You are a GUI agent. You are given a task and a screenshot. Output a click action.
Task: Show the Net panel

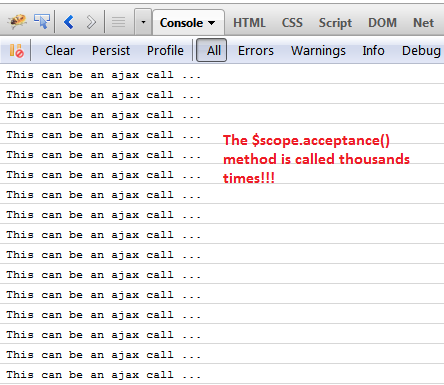click(x=423, y=23)
